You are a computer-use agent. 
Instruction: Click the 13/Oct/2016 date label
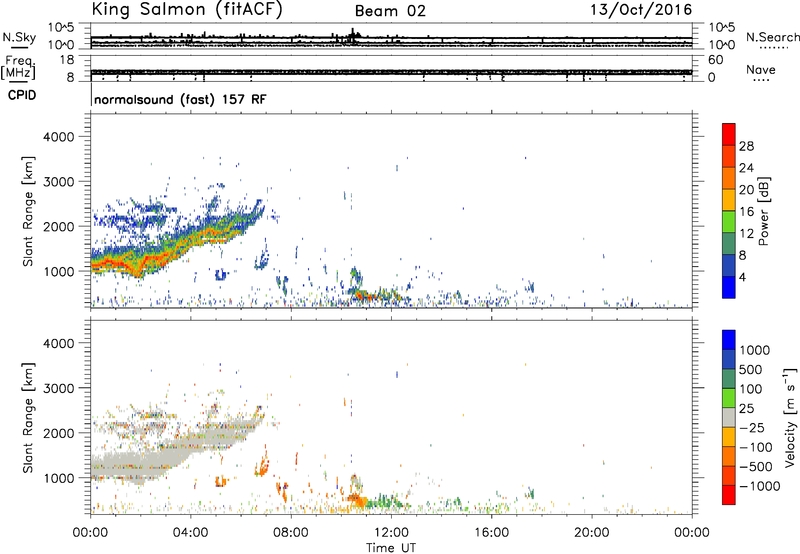pyautogui.click(x=641, y=10)
